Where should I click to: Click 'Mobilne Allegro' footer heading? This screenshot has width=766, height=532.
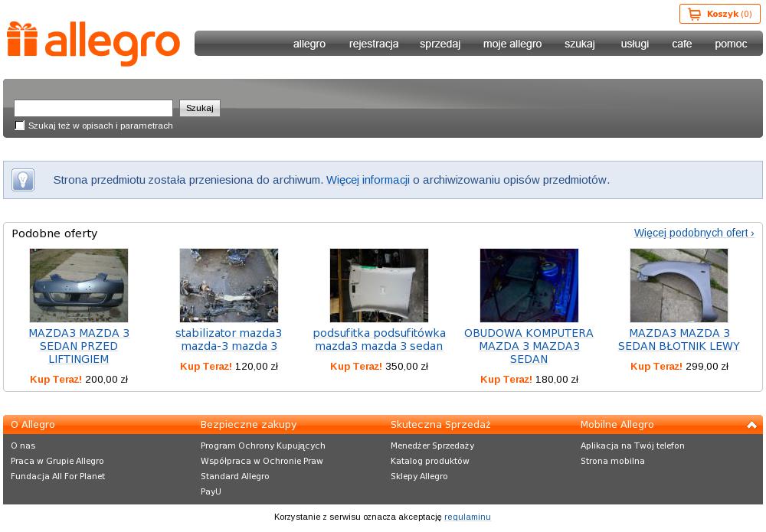[617, 425]
